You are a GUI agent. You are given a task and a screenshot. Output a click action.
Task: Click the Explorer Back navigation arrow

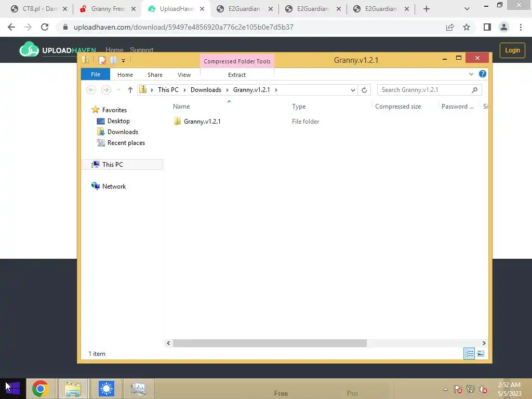(x=91, y=90)
